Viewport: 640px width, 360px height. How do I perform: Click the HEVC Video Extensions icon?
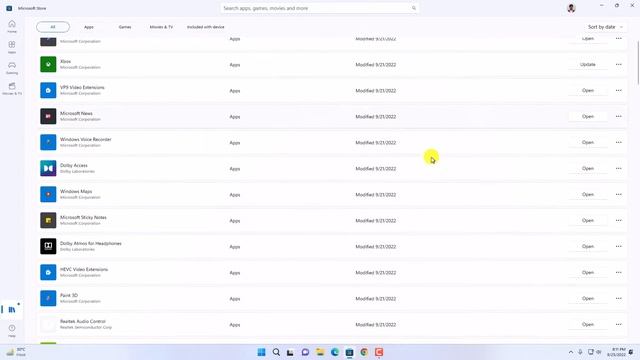pos(48,272)
